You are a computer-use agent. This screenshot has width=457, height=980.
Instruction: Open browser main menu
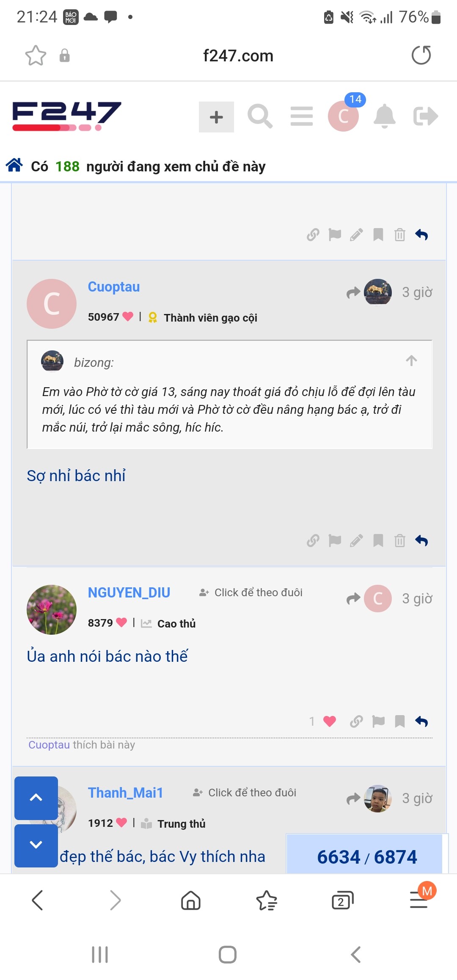(419, 900)
